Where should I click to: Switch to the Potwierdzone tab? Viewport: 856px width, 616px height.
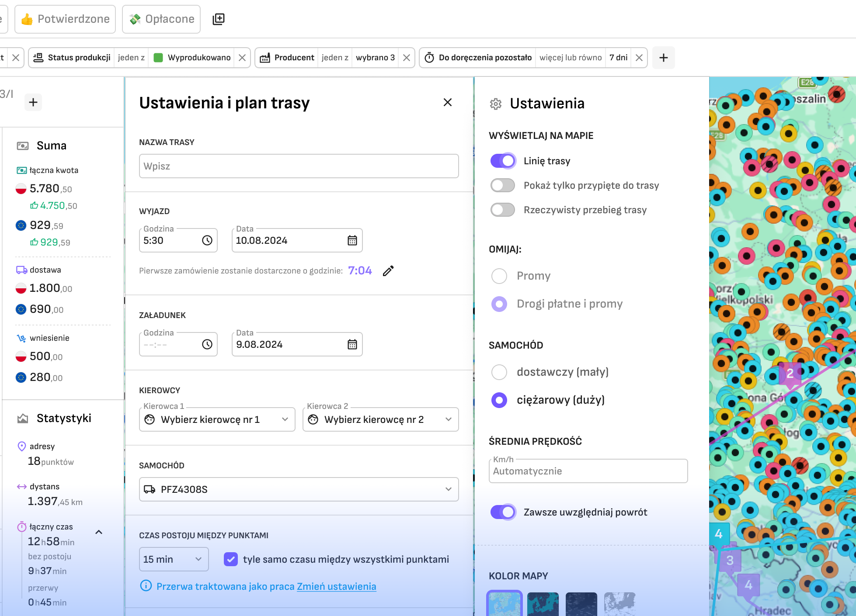(65, 19)
